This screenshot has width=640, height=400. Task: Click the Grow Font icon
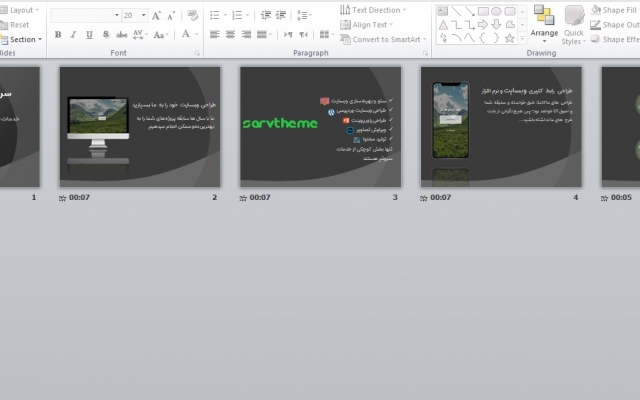click(x=157, y=15)
